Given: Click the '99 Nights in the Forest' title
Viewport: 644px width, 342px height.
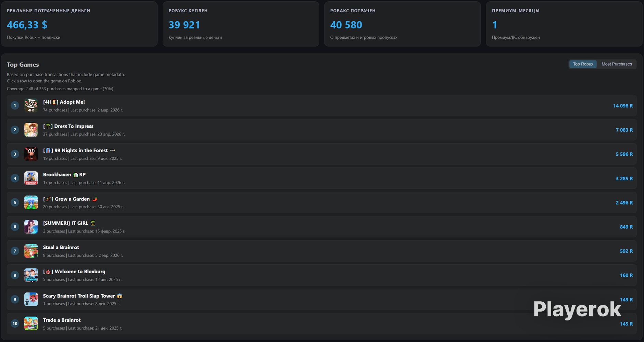Looking at the screenshot, I should 79,150.
